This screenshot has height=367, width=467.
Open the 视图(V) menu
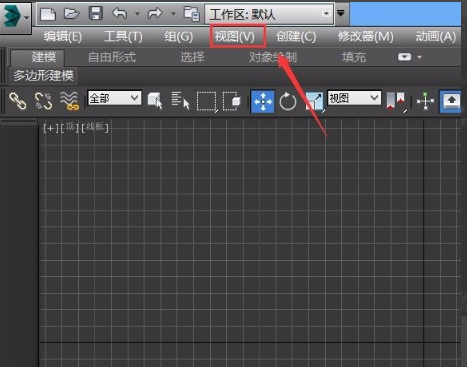pos(235,36)
